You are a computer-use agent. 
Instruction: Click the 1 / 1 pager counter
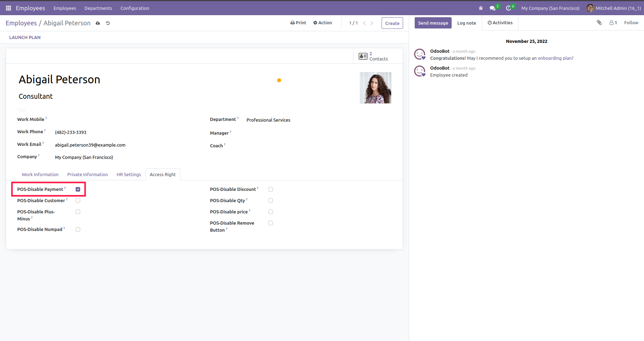pyautogui.click(x=353, y=23)
